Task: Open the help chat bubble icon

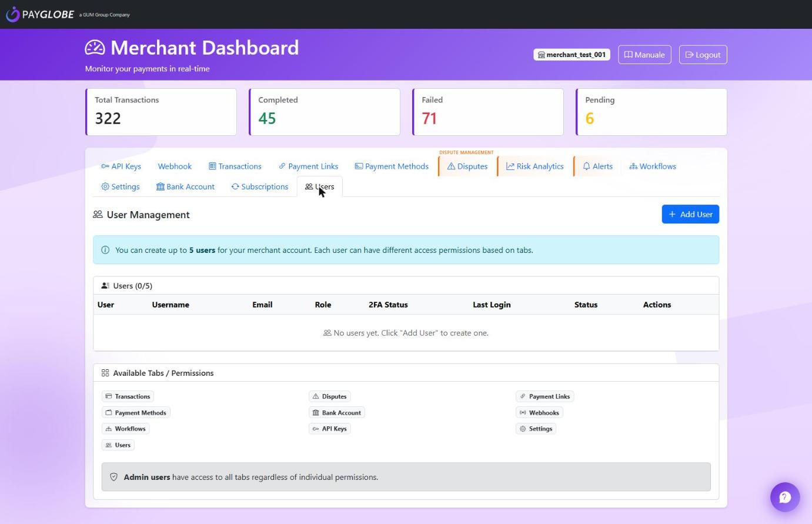Action: (785, 498)
